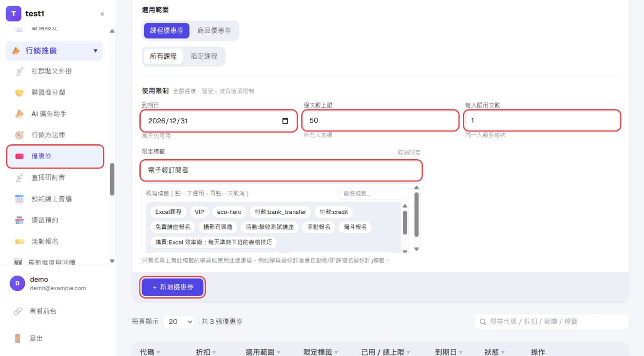This screenshot has height=356, width=644.
Task: Click the door icon beside 登出
Action: pos(18,338)
